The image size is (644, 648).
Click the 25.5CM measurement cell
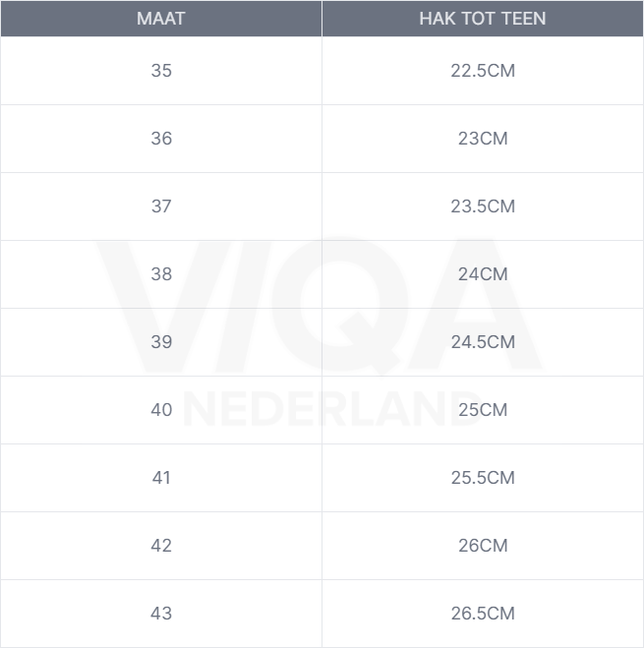tap(483, 478)
